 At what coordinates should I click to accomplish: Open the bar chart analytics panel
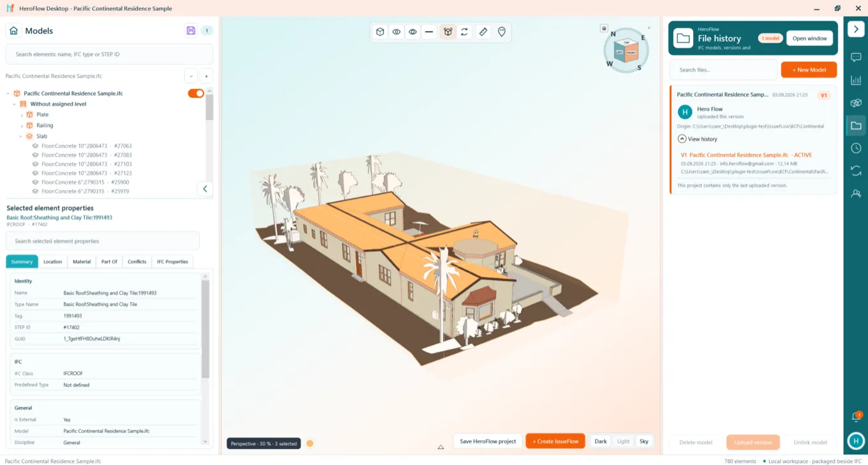(x=856, y=80)
